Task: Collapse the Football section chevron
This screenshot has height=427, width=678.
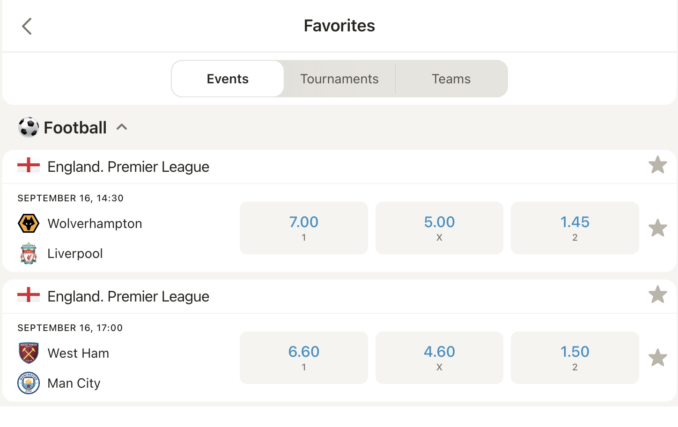Action: pos(122,127)
